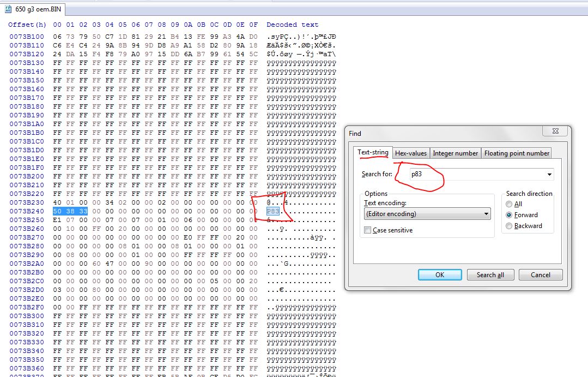The height and width of the screenshot is (377, 588).
Task: Click hex byte 40 in row 0073B230
Action: [57, 203]
